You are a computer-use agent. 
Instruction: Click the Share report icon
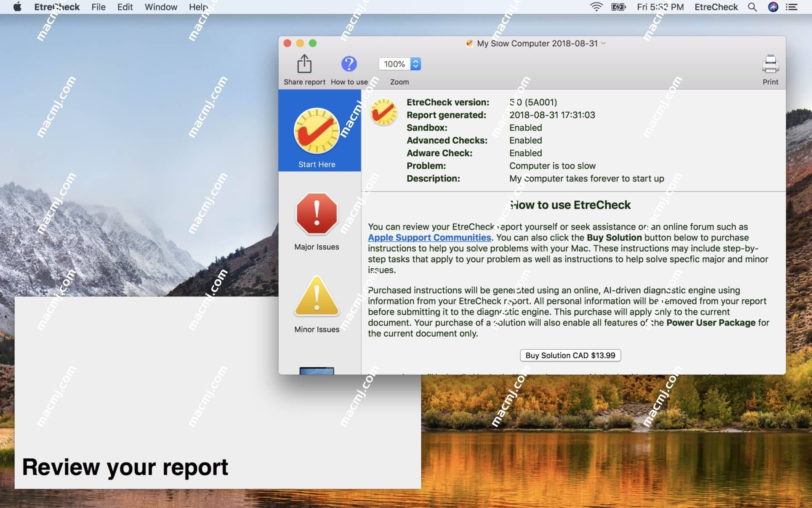tap(305, 63)
